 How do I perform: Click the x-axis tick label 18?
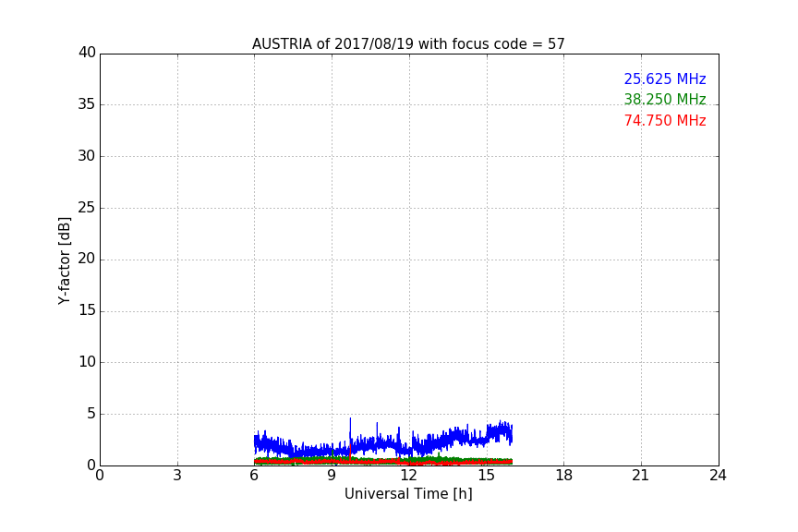click(x=563, y=476)
